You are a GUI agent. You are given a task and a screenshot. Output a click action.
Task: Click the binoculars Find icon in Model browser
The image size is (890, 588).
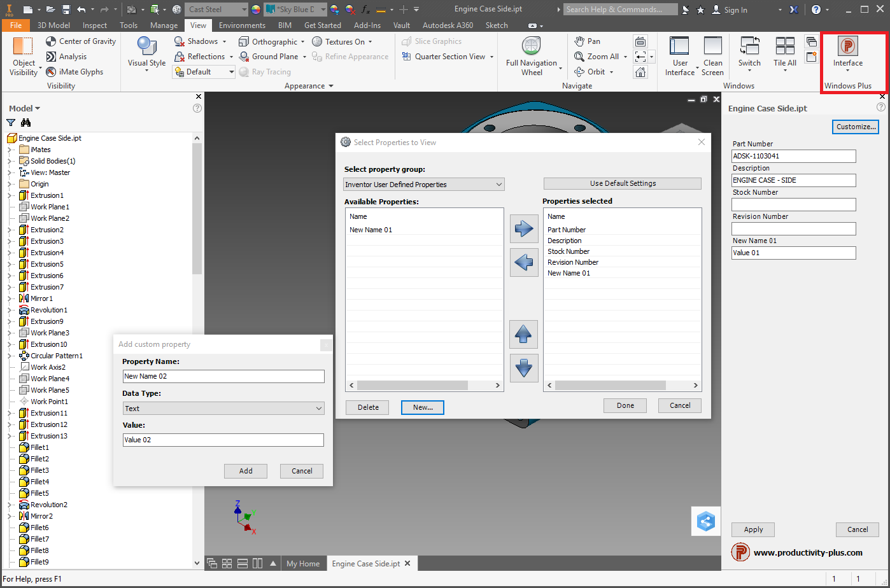(25, 123)
